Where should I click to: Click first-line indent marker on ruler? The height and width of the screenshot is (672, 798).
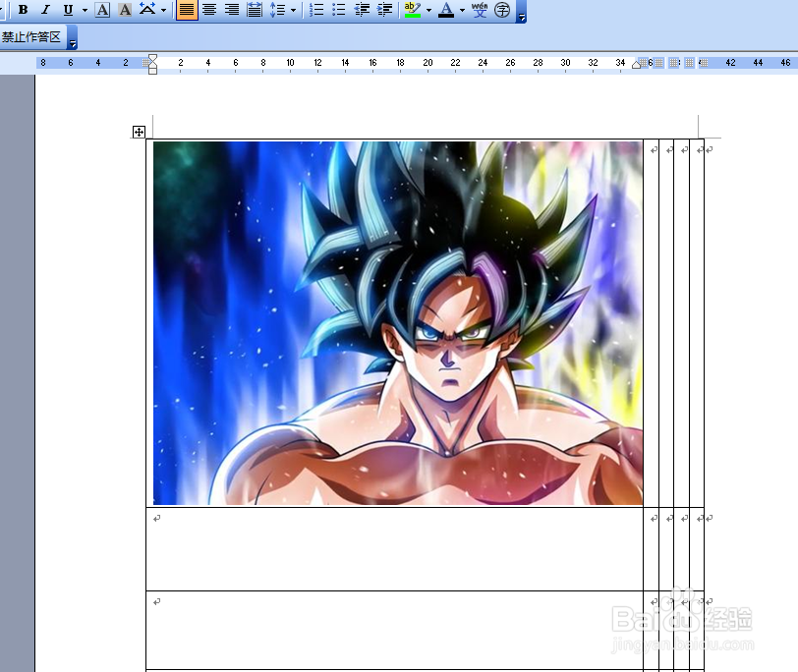tap(152, 59)
